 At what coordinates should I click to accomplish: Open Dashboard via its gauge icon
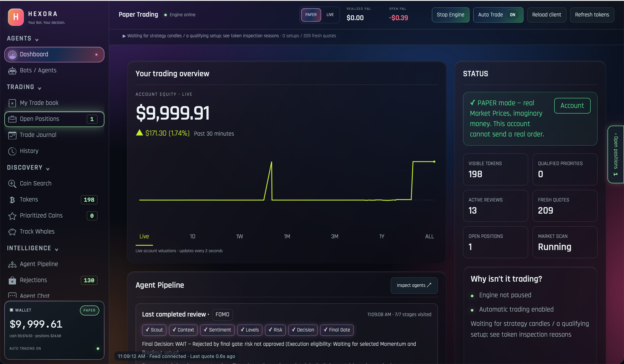pyautogui.click(x=12, y=54)
